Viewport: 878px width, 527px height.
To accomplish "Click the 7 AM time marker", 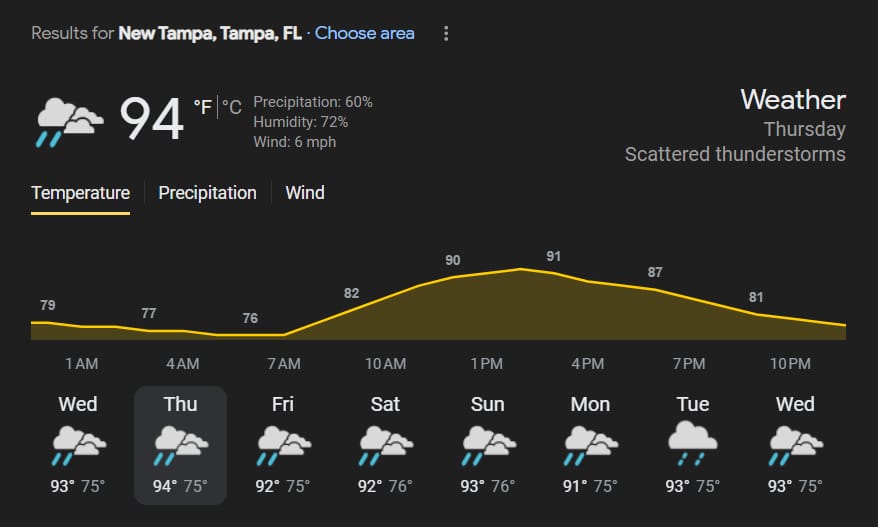I will pos(284,364).
